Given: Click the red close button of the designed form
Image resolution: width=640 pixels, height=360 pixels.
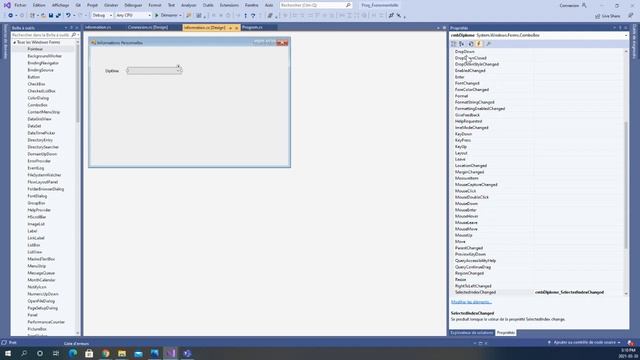Looking at the screenshot, I should click(282, 42).
